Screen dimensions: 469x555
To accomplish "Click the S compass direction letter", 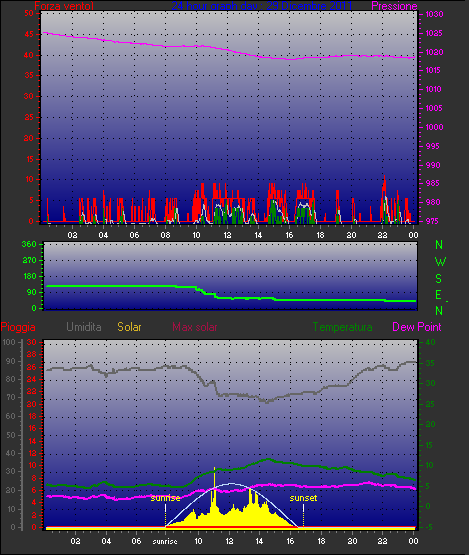I will pos(439,279).
